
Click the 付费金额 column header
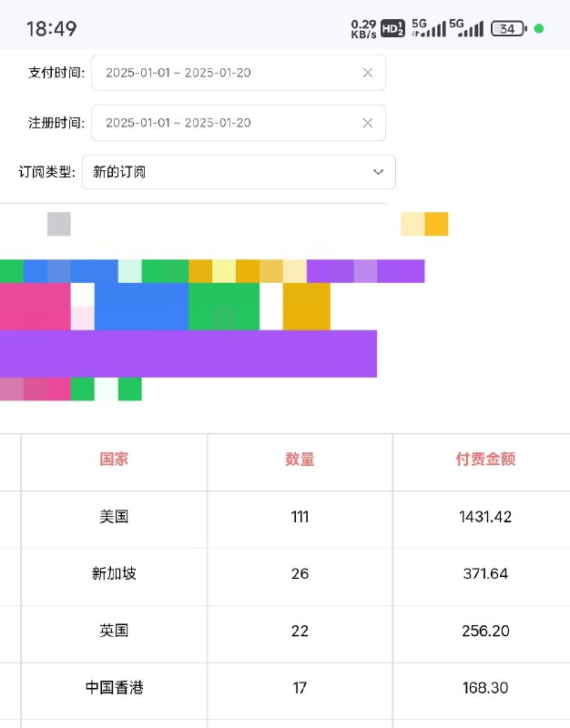tap(485, 460)
